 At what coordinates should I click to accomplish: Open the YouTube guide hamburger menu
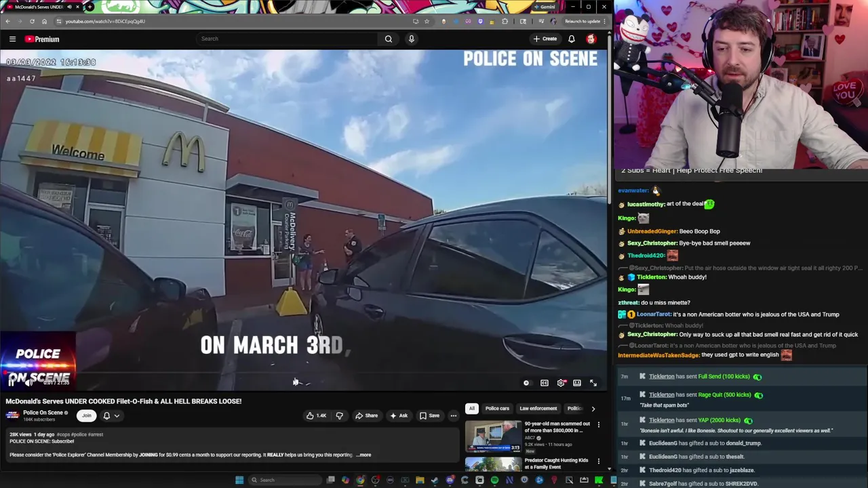click(x=12, y=39)
